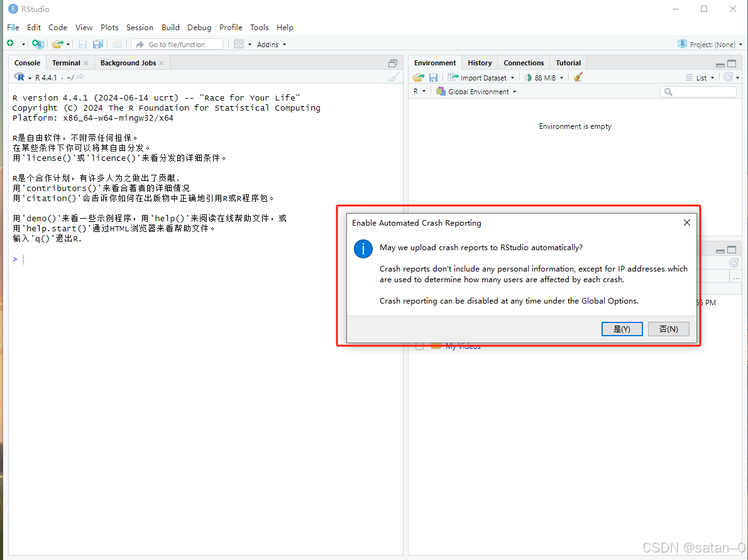Screen dimensions: 748x560
Task: Open the Import Dataset dropdown
Action: tap(481, 77)
